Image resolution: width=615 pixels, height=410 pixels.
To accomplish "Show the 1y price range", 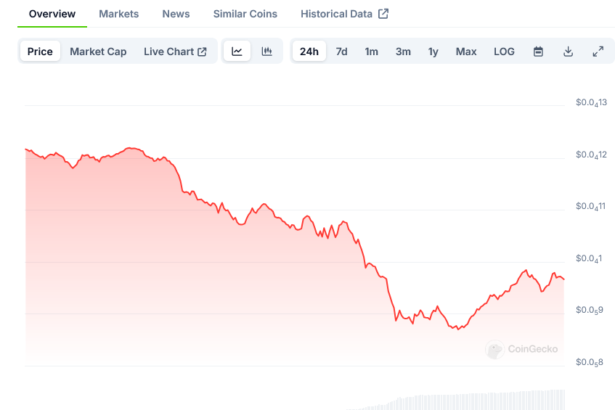I will pyautogui.click(x=433, y=52).
